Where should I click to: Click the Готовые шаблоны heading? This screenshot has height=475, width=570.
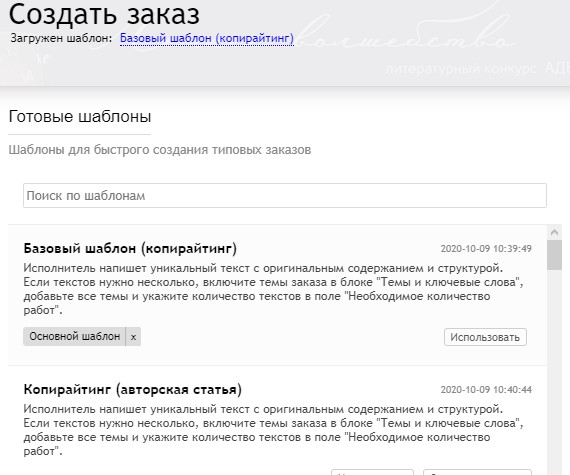point(80,117)
